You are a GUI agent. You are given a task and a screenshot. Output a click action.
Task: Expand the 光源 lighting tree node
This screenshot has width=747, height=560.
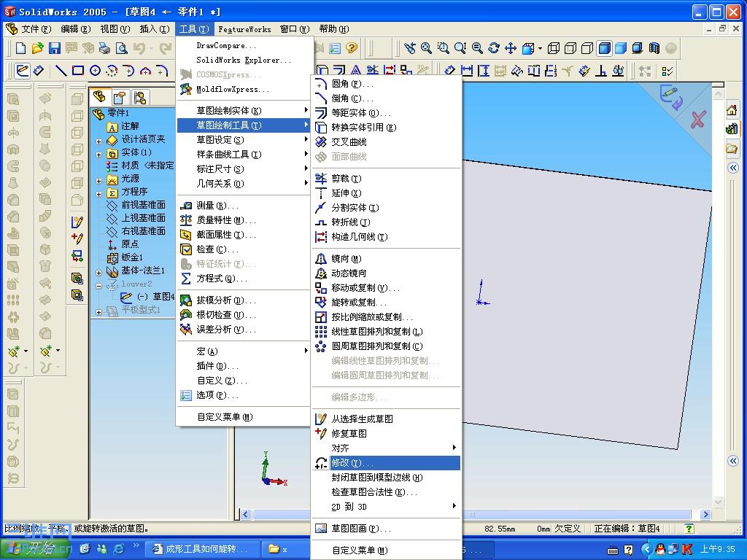(98, 181)
